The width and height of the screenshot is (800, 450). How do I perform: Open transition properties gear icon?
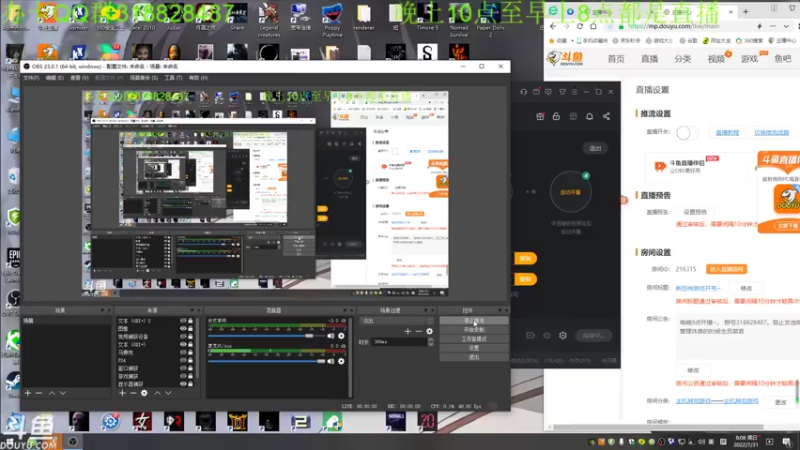tap(430, 331)
